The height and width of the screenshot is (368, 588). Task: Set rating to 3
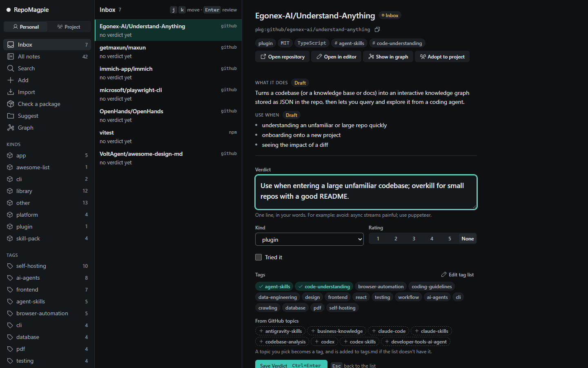tap(414, 238)
